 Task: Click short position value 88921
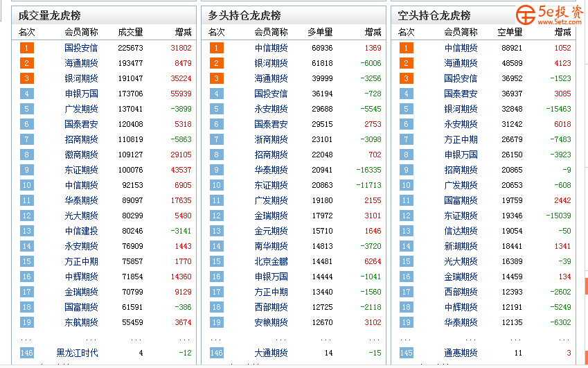tap(512, 48)
